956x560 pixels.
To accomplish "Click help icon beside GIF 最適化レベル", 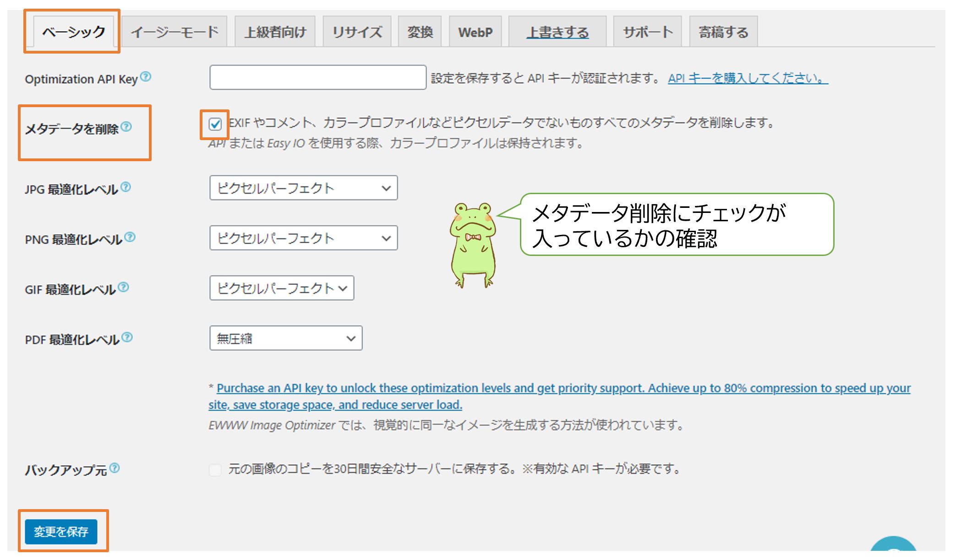I will 123,287.
